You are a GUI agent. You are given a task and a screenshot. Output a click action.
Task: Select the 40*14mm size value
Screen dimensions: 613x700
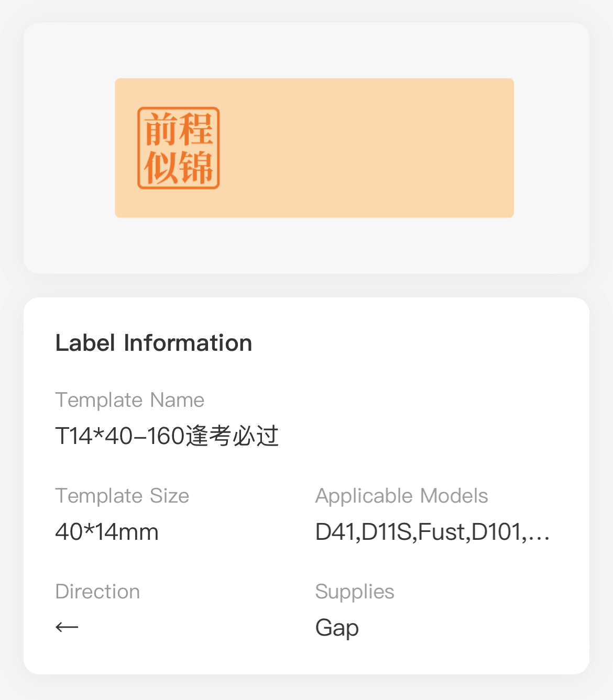tap(107, 532)
